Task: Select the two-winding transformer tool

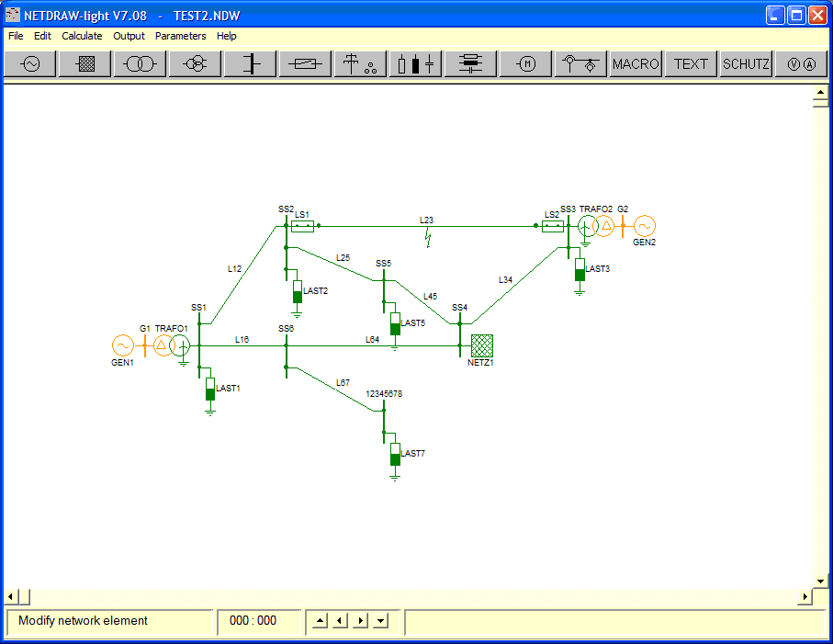Action: coord(141,64)
